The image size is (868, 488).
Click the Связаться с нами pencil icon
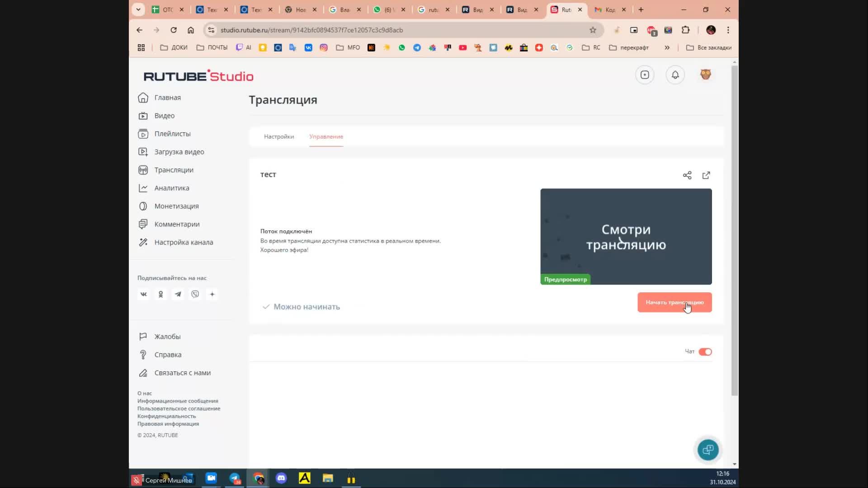(143, 373)
